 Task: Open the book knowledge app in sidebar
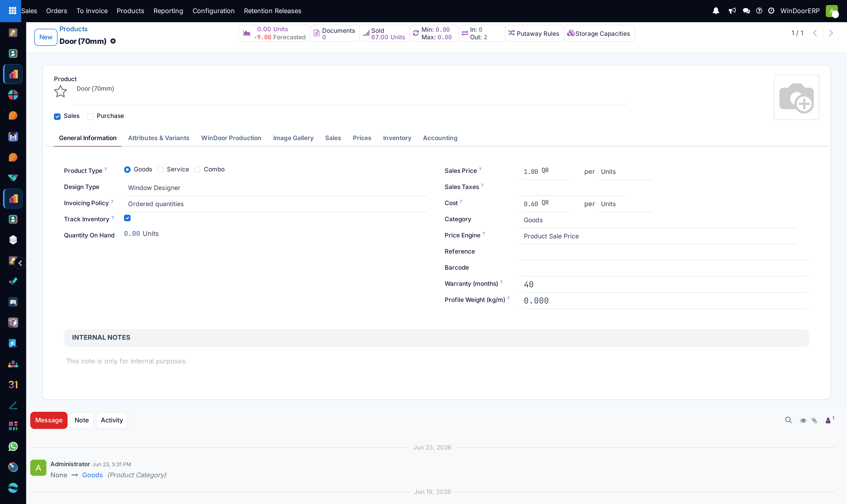(13, 302)
